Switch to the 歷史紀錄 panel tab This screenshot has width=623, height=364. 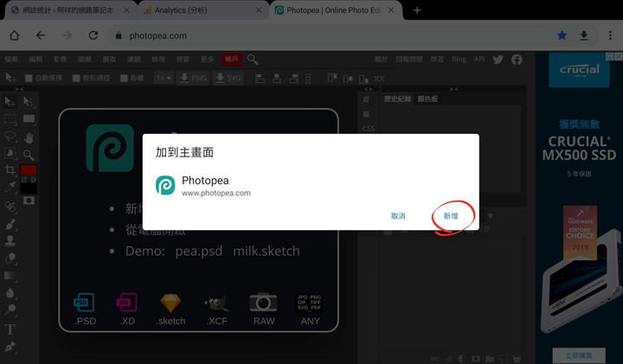(397, 99)
